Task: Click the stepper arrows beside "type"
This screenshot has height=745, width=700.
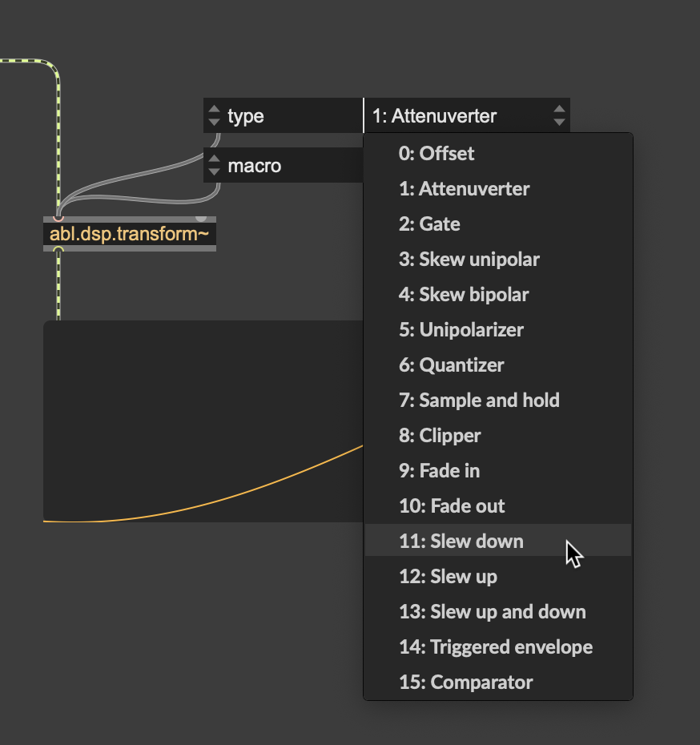Action: [x=214, y=115]
